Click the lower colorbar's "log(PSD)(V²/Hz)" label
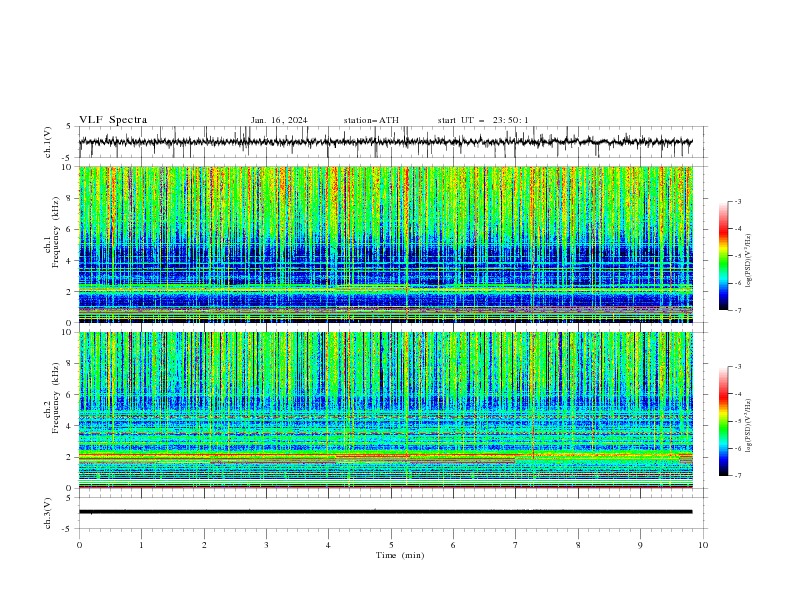Screen dimensions: 792x612 (748, 426)
